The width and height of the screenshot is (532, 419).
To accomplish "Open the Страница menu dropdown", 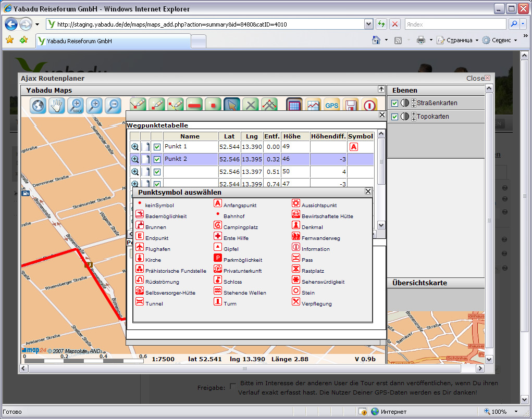I will tap(477, 41).
